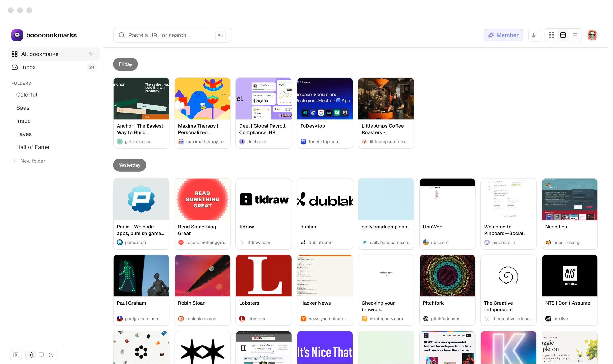Click the littleampscoffee favicon

tap(364, 141)
